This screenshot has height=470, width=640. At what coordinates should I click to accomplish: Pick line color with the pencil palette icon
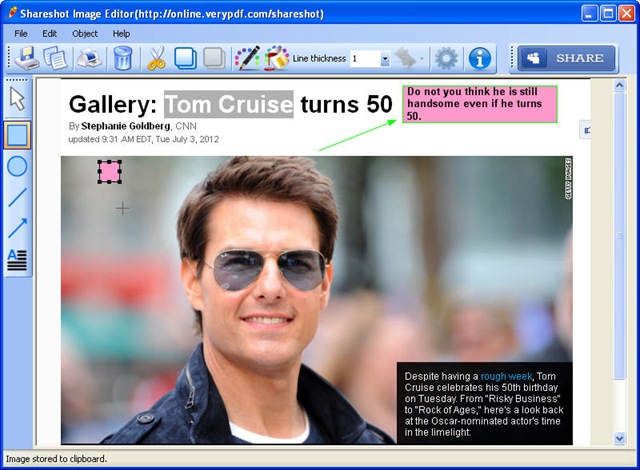(x=247, y=58)
